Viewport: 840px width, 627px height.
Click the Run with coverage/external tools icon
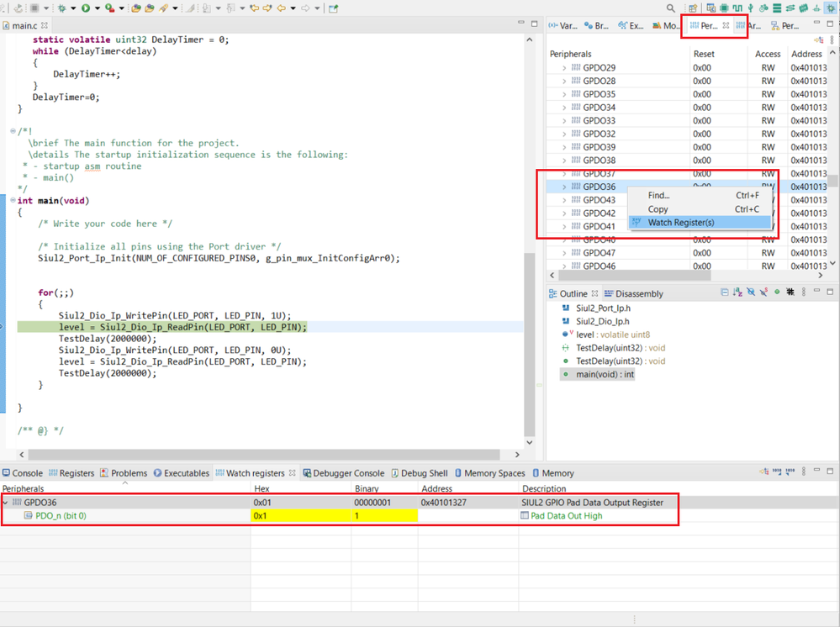click(x=110, y=8)
